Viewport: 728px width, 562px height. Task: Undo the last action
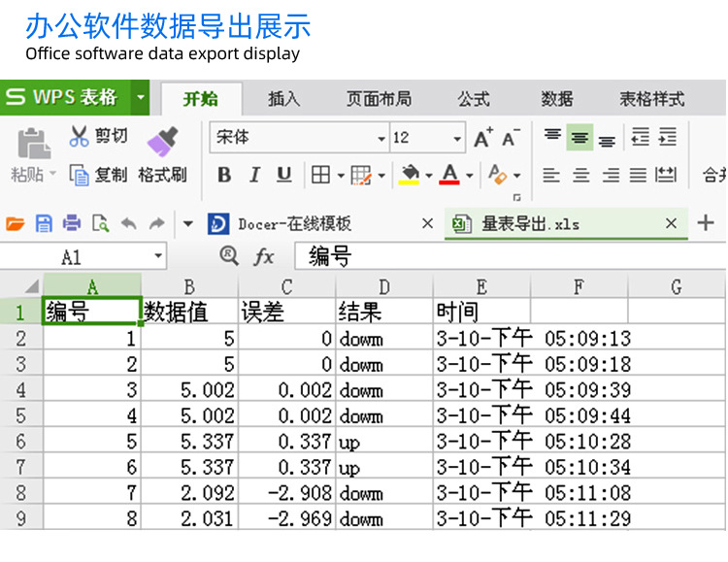(x=129, y=223)
